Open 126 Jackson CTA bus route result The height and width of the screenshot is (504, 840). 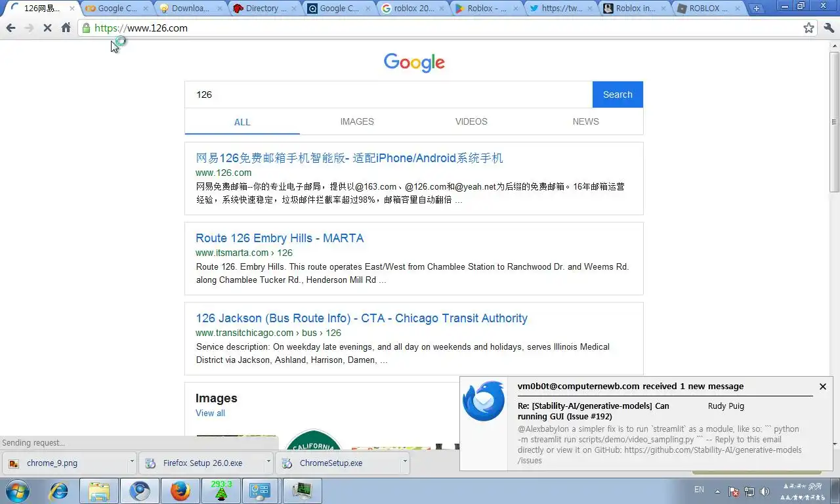click(362, 318)
